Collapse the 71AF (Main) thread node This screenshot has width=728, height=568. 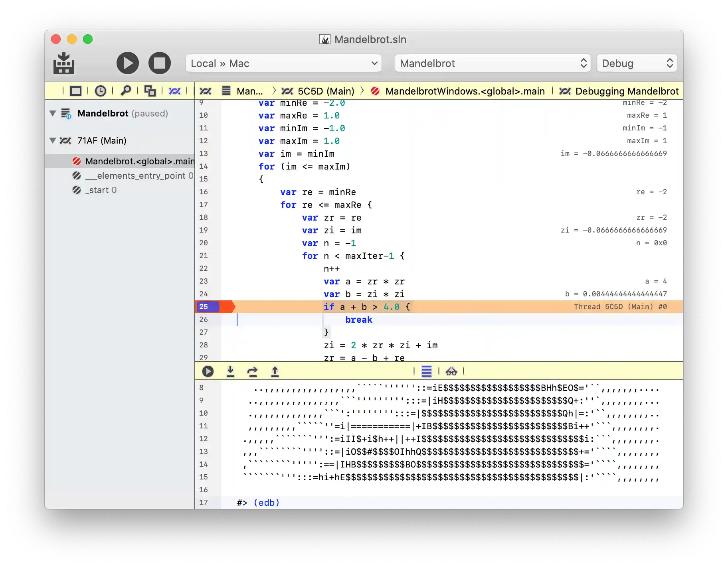click(x=53, y=140)
